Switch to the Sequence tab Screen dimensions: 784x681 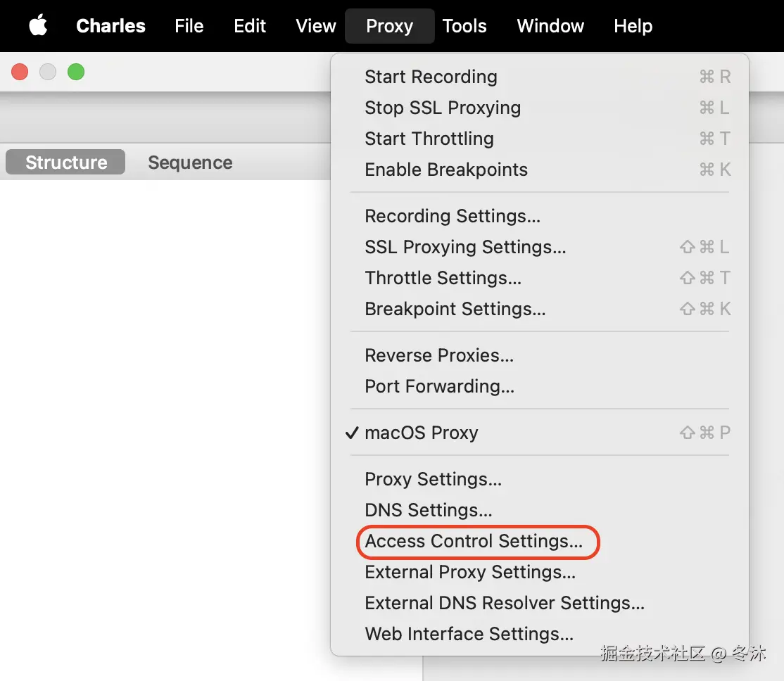[x=190, y=163]
